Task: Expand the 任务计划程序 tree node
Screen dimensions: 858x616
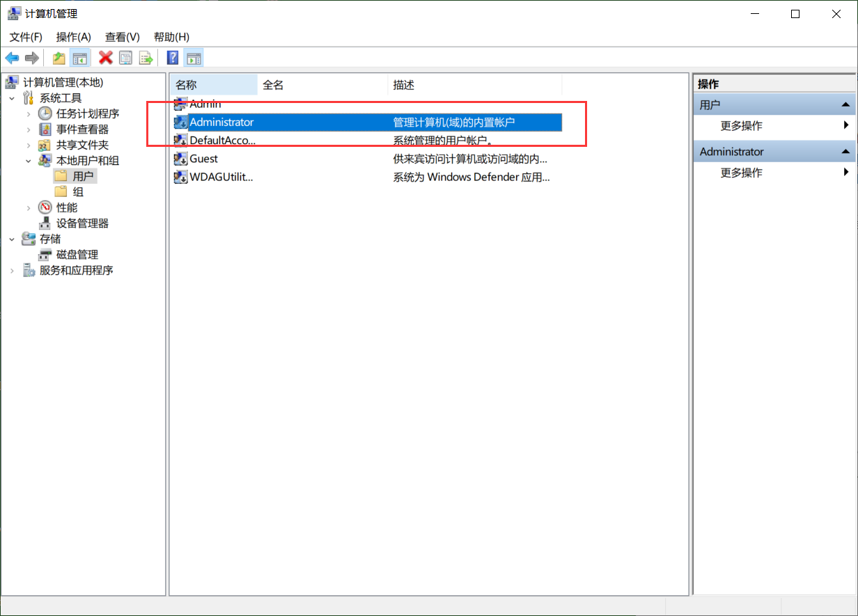Action: coord(29,113)
